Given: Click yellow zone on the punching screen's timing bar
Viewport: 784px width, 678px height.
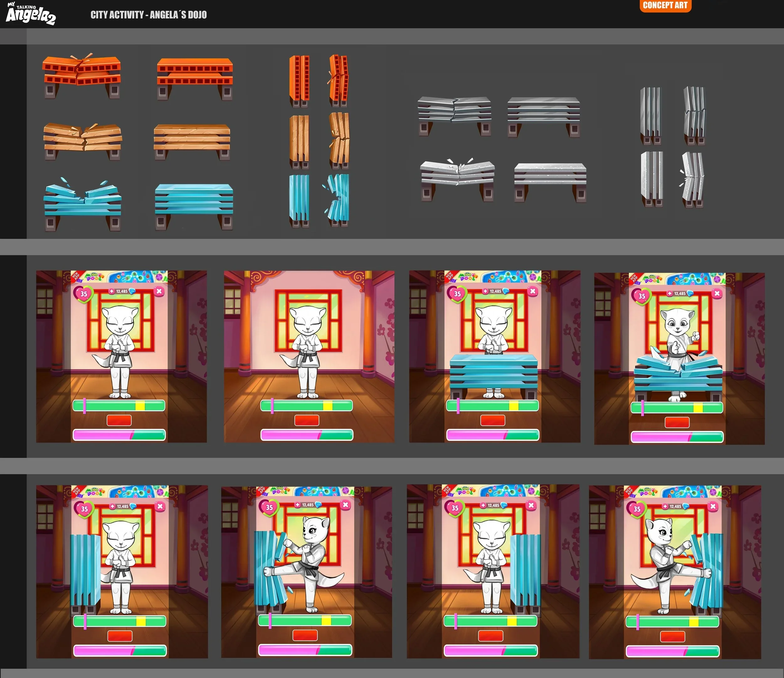Looking at the screenshot, I should (x=698, y=408).
